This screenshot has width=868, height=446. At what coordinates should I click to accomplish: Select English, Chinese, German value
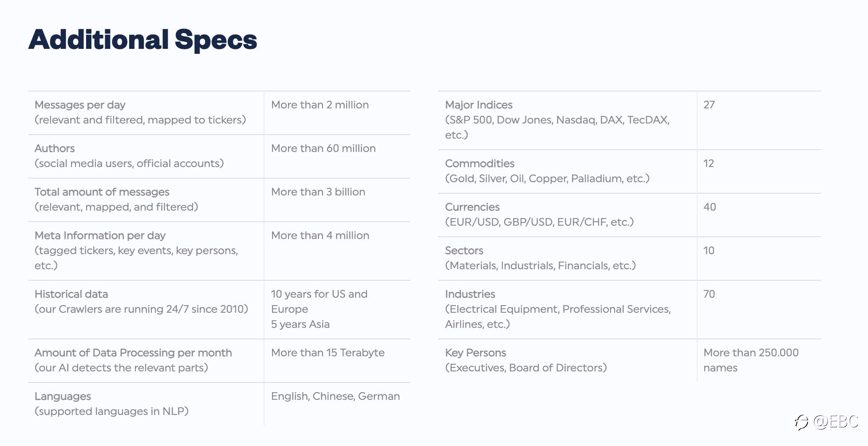[x=335, y=396]
